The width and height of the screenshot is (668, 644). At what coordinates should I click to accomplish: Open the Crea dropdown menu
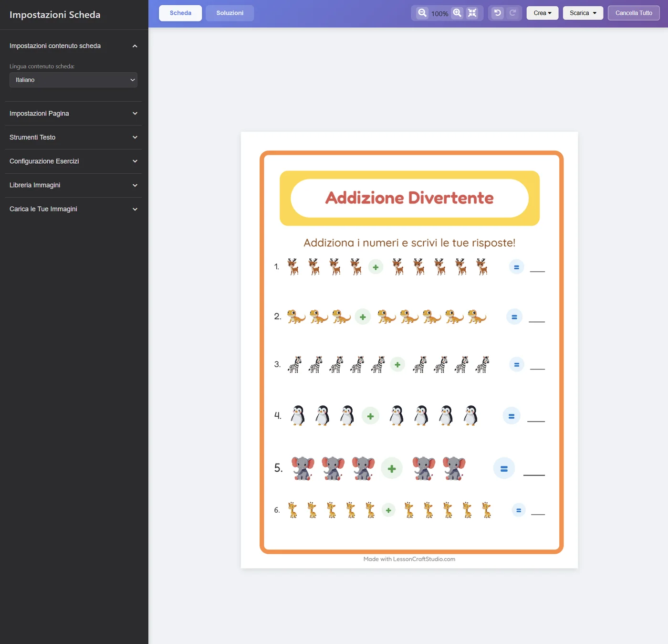click(543, 13)
